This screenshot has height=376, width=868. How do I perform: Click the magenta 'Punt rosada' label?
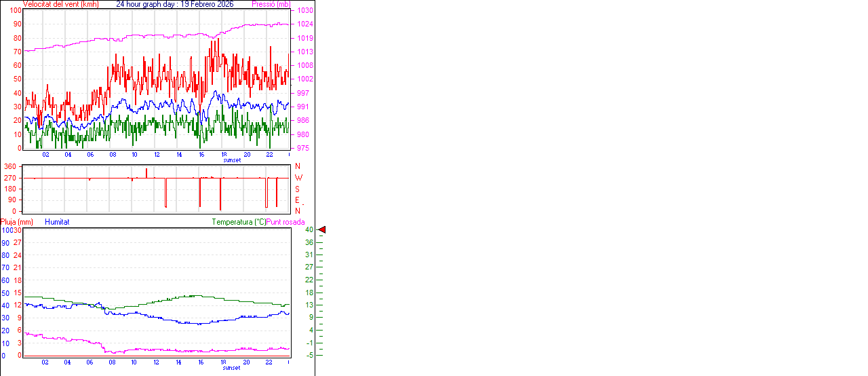[x=285, y=222]
